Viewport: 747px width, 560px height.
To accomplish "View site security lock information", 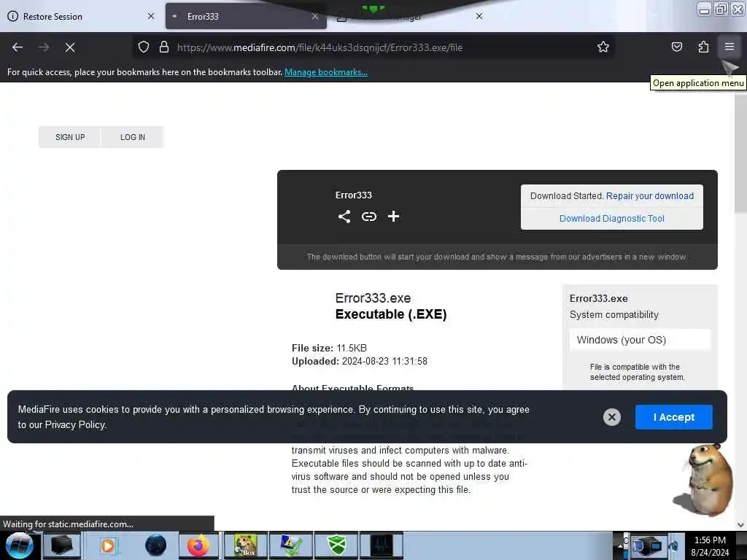I will pyautogui.click(x=164, y=47).
